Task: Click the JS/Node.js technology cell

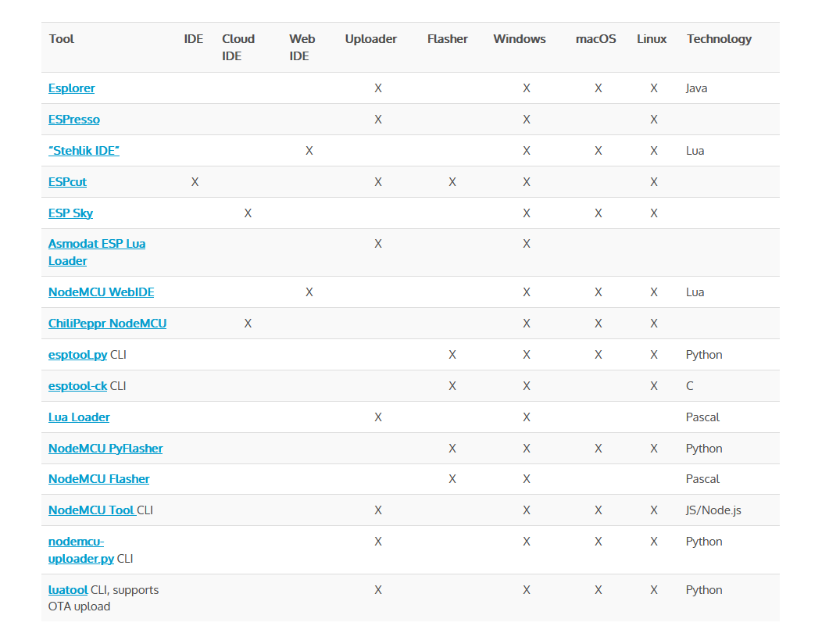Action: click(x=713, y=510)
